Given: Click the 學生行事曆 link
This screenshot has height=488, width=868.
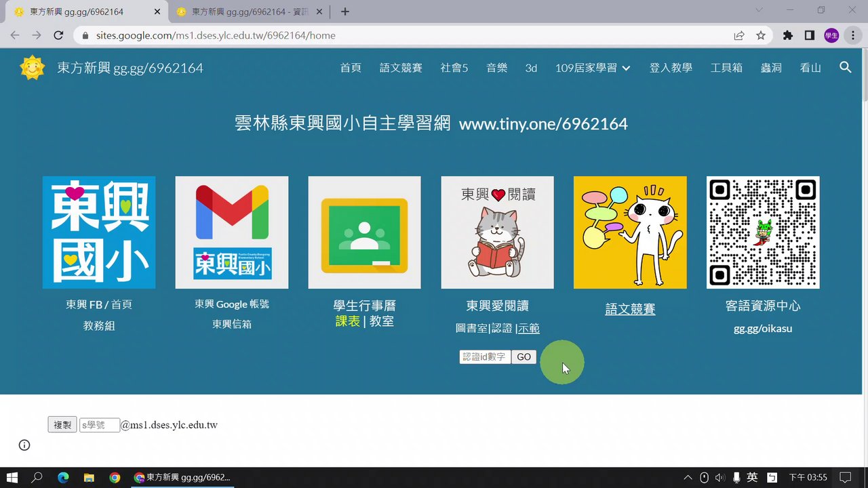Looking at the screenshot, I should coord(364,306).
